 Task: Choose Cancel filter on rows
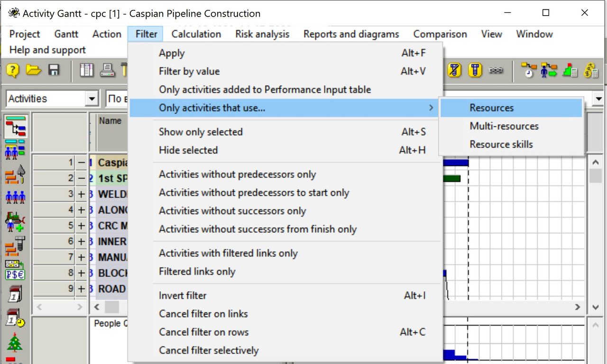(x=285, y=332)
